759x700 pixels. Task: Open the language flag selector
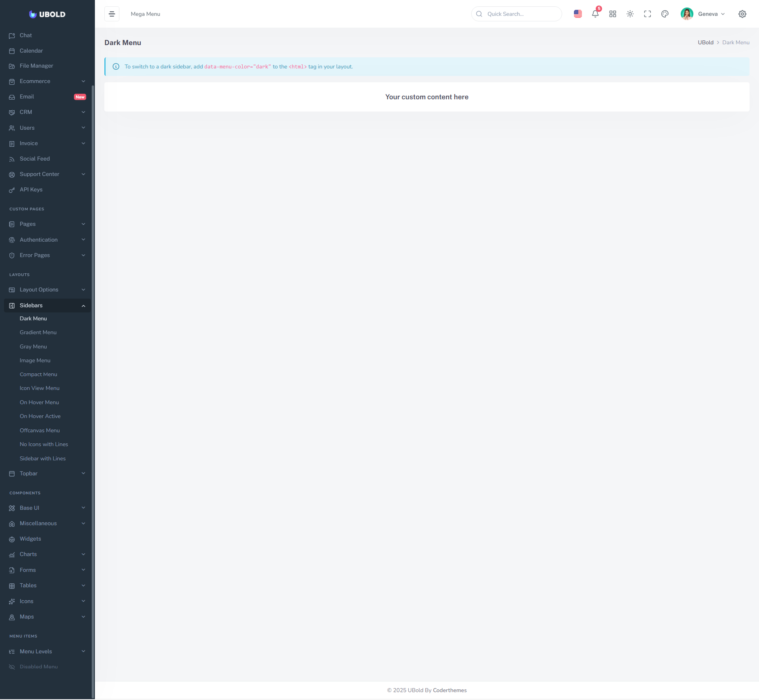coord(578,14)
